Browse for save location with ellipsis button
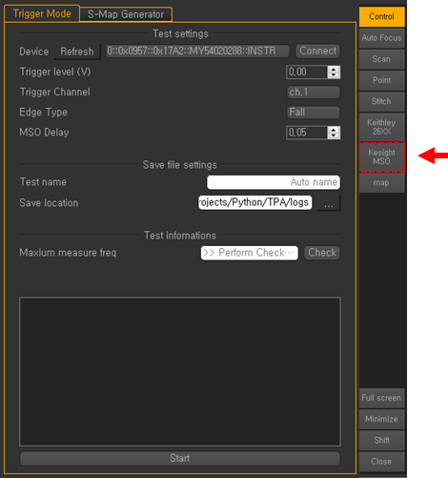Image resolution: width=448 pixels, height=478 pixels. pos(329,203)
